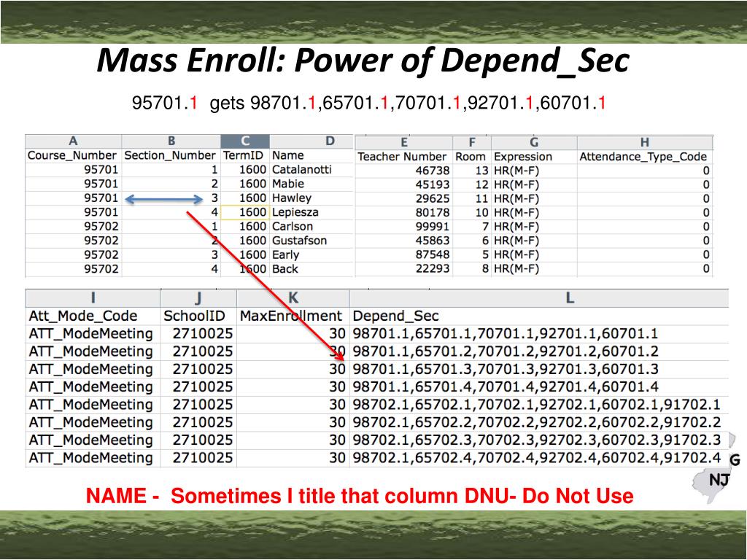Click the red NAME DNU note text

click(x=360, y=496)
